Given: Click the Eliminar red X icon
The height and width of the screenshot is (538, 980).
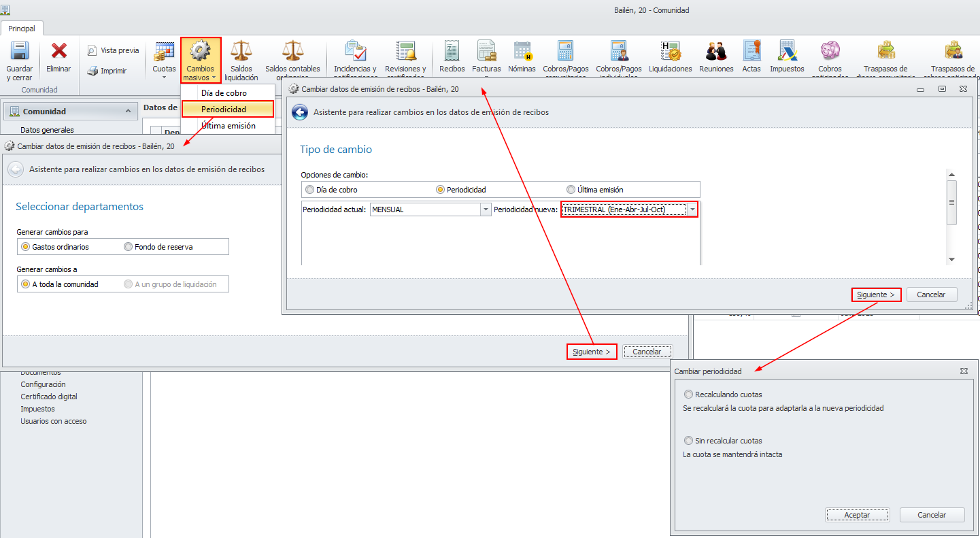Looking at the screenshot, I should point(59,51).
